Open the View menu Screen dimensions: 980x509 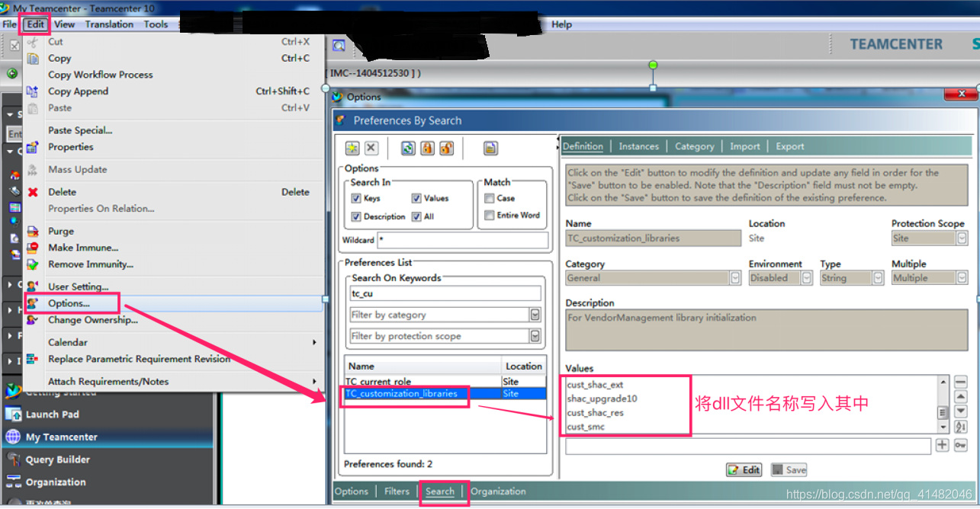[x=65, y=24]
